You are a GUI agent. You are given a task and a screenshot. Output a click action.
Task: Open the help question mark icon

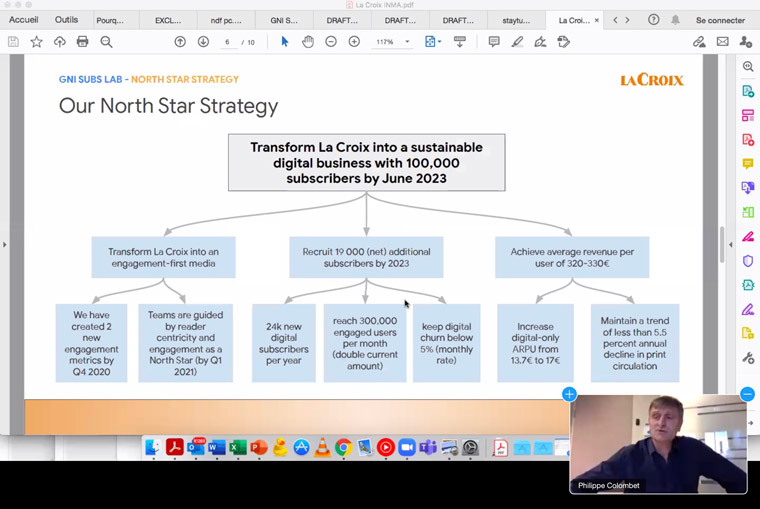[x=653, y=20]
